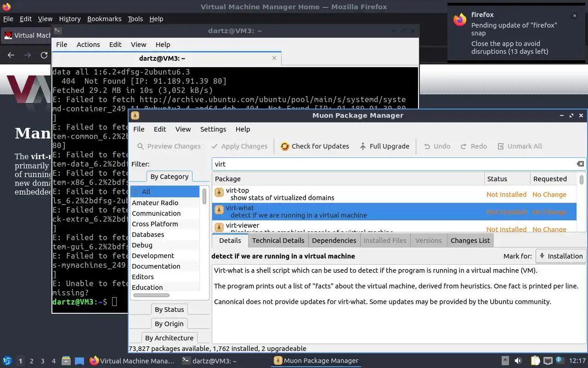
Task: Open the Versions tab
Action: tap(428, 241)
